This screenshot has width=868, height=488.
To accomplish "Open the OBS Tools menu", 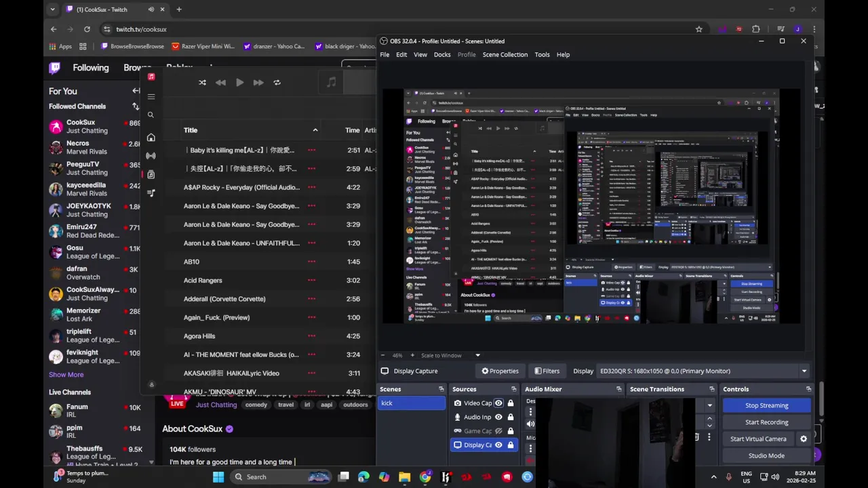I will tap(542, 55).
